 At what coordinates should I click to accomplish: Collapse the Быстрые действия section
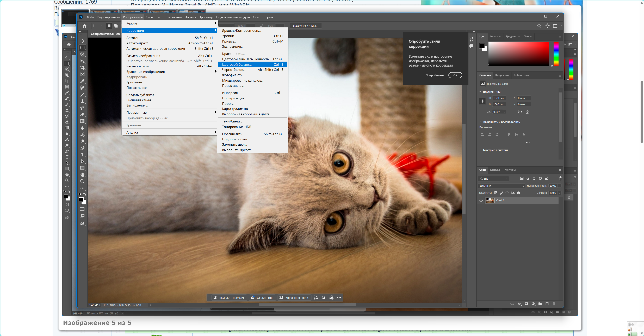tap(480, 150)
